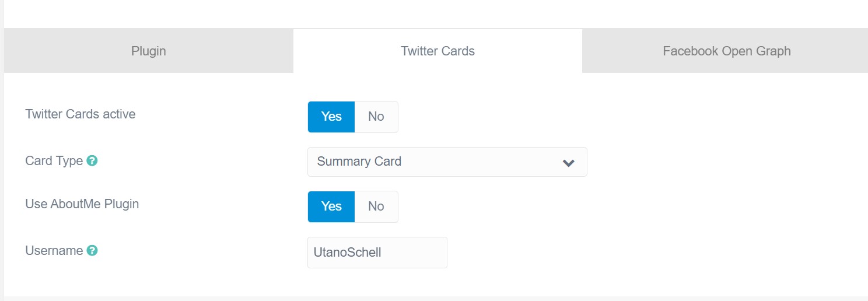Click the UtanoSchell text in the field
868x301 pixels.
click(x=347, y=253)
